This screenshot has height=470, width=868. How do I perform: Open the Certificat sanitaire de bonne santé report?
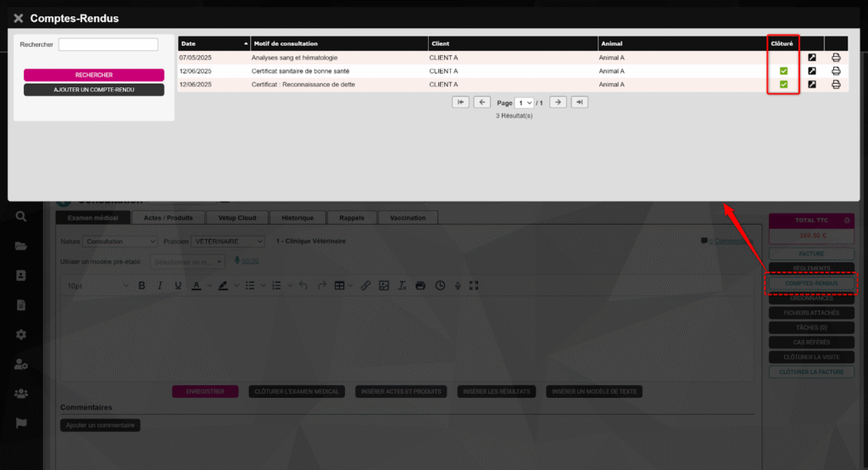click(811, 71)
